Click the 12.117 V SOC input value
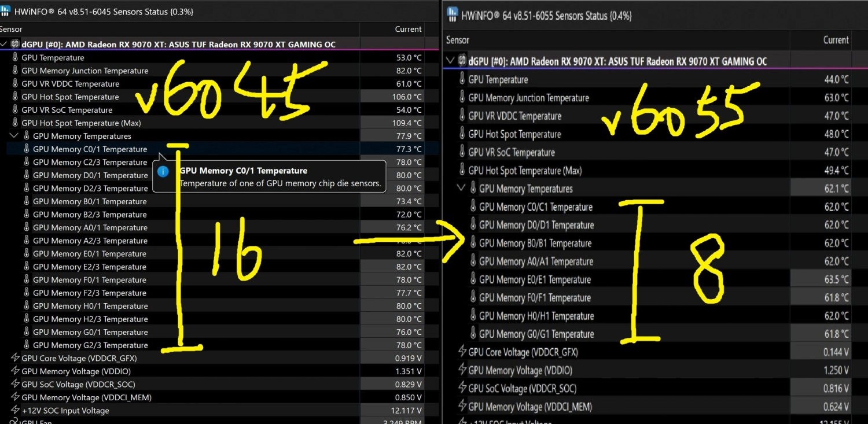 pyautogui.click(x=407, y=411)
